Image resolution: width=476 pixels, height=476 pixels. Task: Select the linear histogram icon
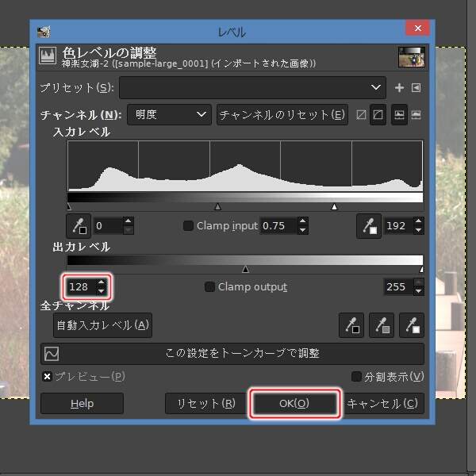point(399,115)
